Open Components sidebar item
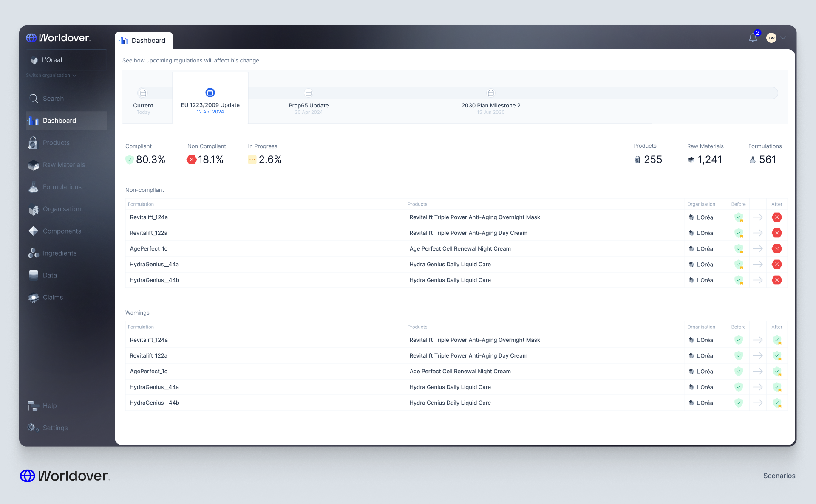 coord(62,231)
